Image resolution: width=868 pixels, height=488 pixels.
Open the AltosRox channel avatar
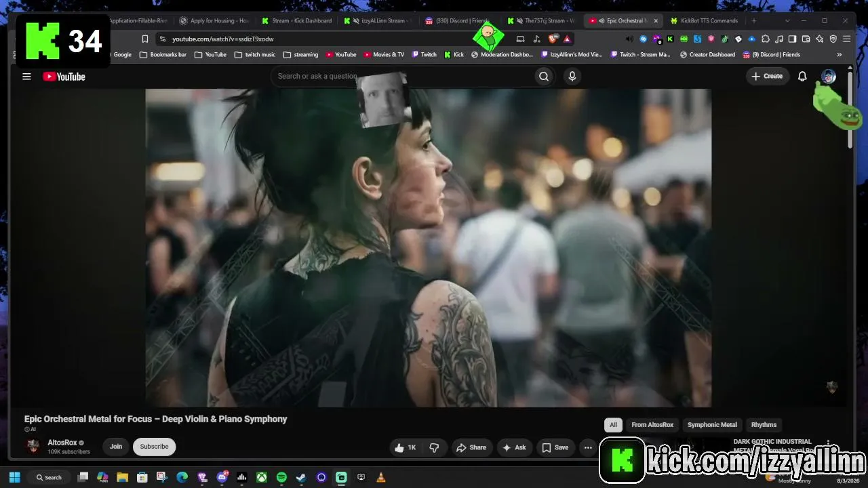(x=33, y=447)
